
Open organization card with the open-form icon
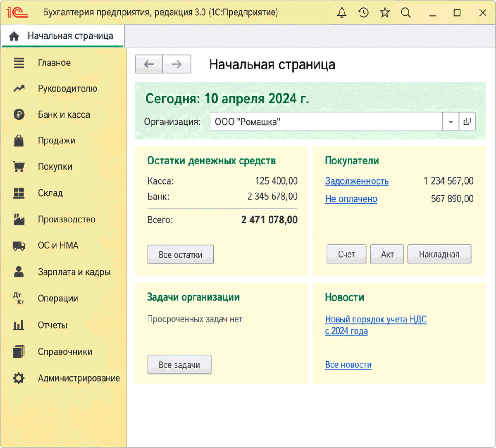click(467, 122)
